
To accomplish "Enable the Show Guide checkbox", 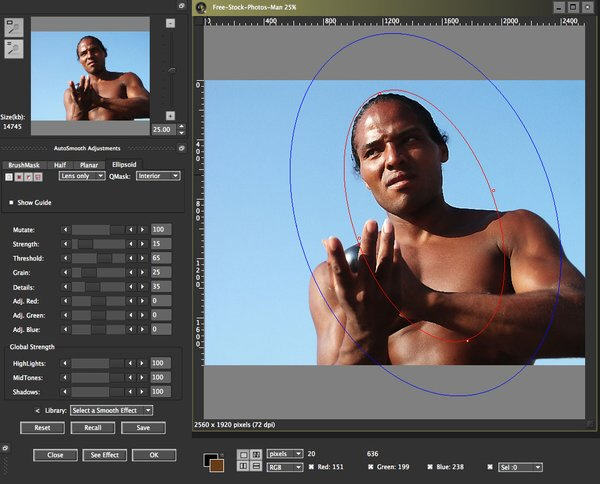I will 11,202.
